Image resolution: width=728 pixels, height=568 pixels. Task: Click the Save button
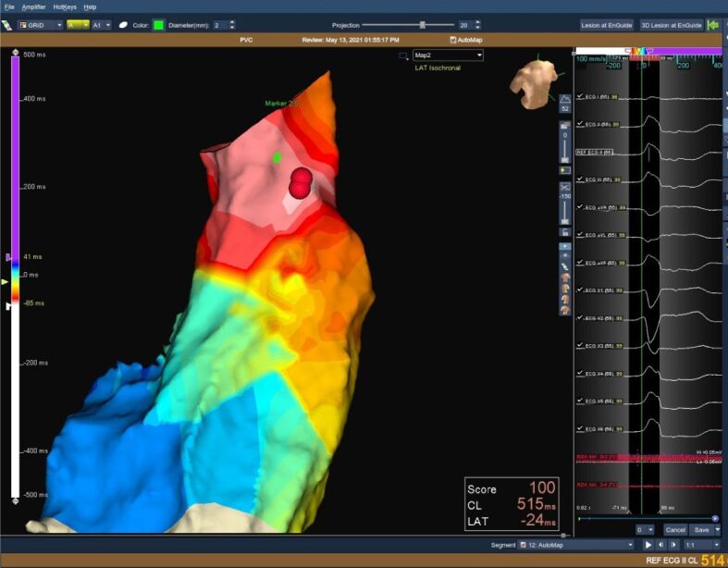701,530
